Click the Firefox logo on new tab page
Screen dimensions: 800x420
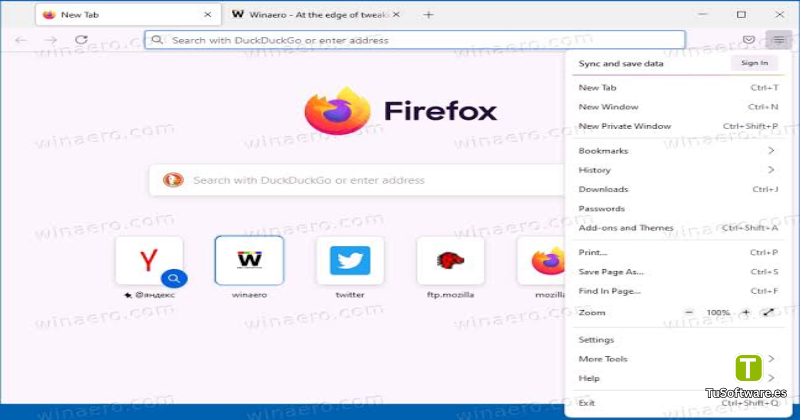coord(337,111)
